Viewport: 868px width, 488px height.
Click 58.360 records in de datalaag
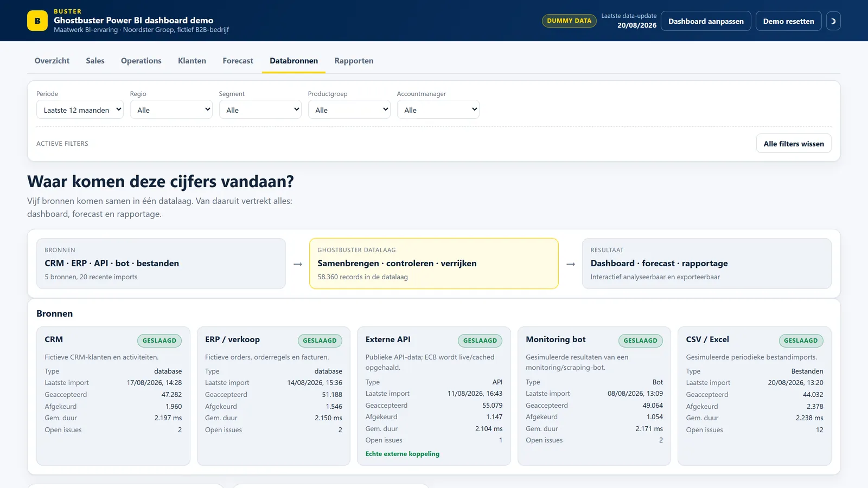coord(362,277)
